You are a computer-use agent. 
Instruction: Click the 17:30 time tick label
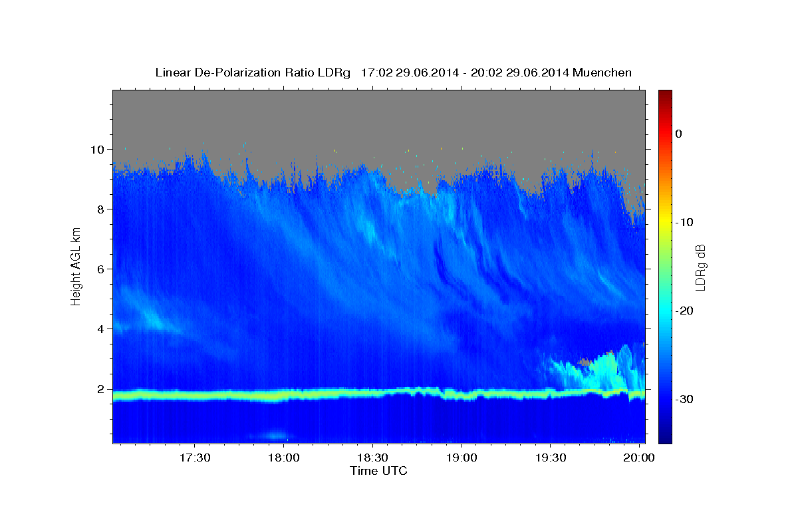pyautogui.click(x=194, y=458)
